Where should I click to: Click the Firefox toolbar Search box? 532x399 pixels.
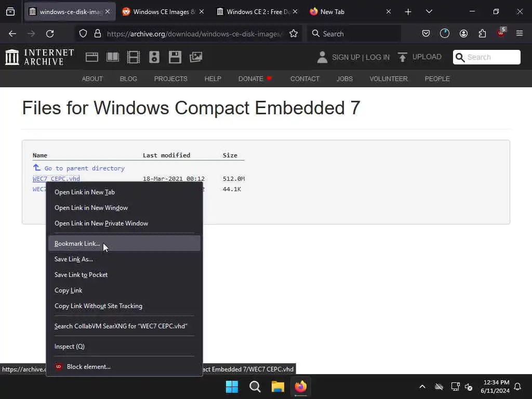354,34
